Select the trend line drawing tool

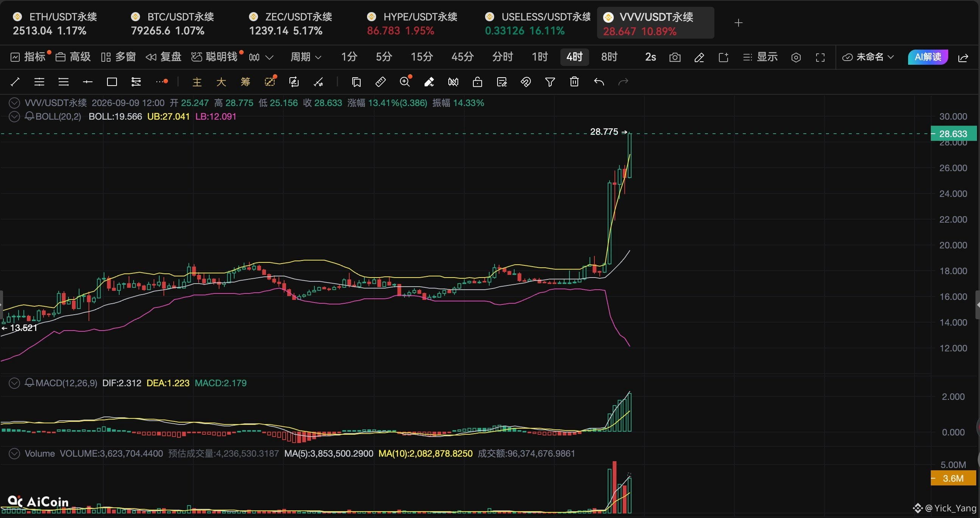click(15, 82)
